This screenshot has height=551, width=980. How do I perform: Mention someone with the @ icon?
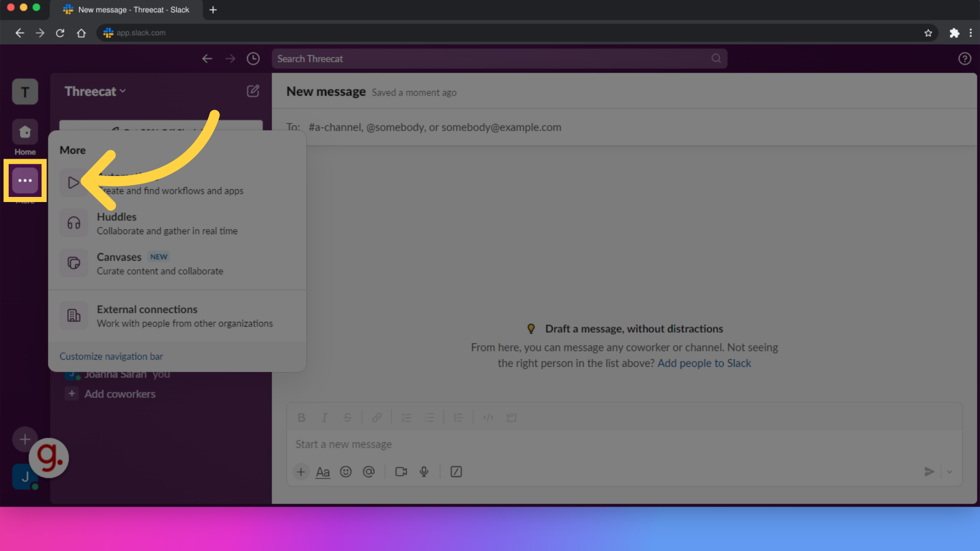(369, 472)
